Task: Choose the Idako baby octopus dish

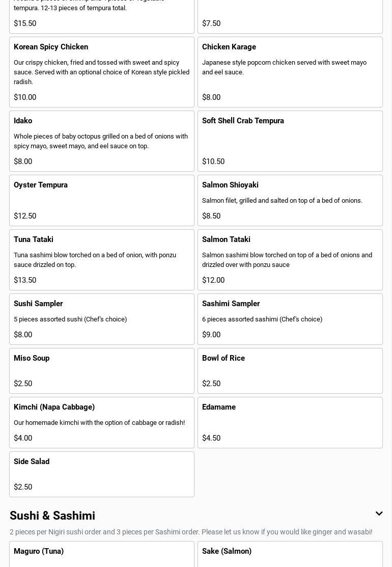Action: tap(102, 141)
